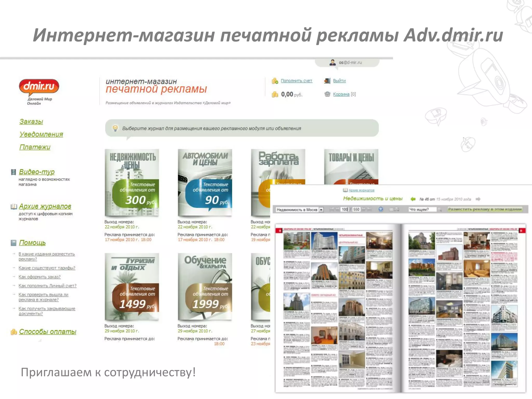Open the Архив журналов link in the viewer header
The width and height of the screenshot is (532, 399).
pyautogui.click(x=361, y=190)
